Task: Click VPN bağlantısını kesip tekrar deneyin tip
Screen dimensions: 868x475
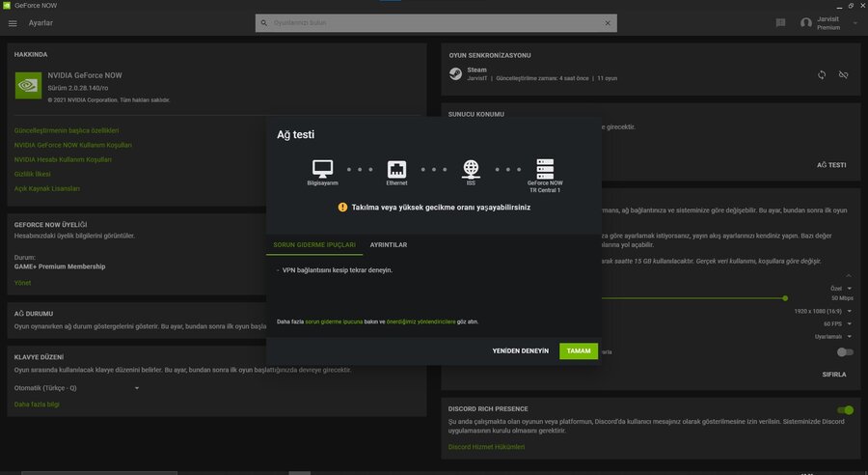Action: point(338,270)
